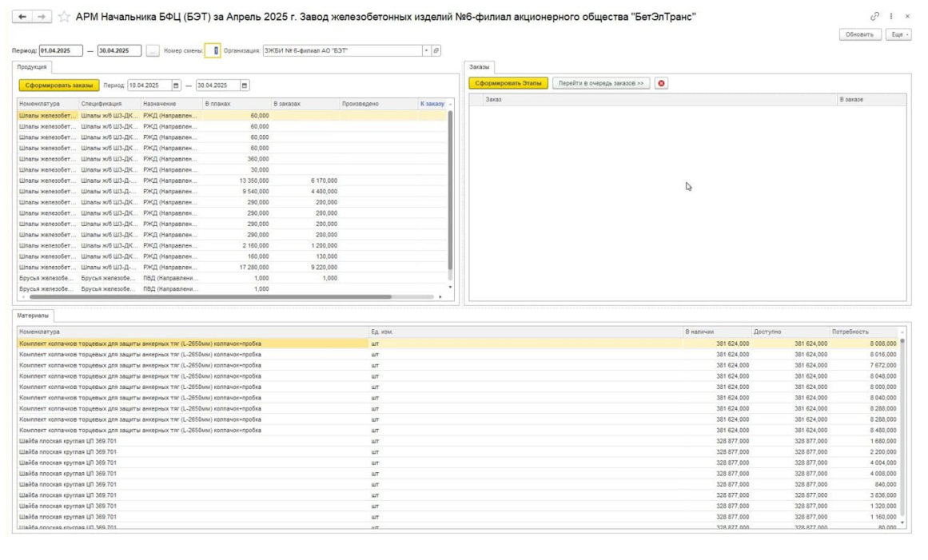Add form to favorites with star icon
928x560 pixels.
(x=64, y=17)
